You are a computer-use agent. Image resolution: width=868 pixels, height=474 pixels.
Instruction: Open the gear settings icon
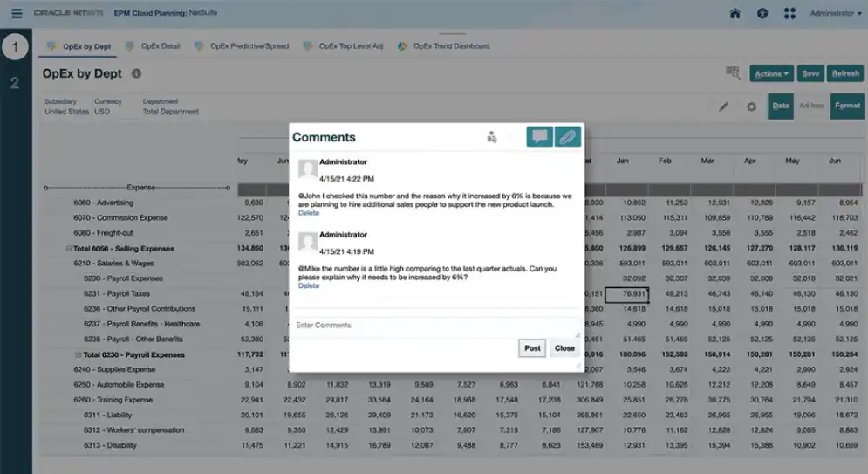pyautogui.click(x=751, y=106)
